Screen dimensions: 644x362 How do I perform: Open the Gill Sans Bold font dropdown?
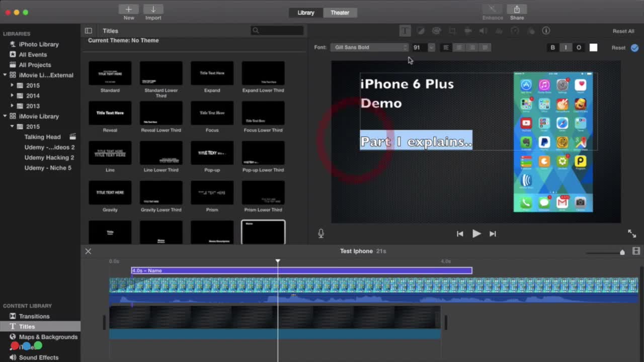click(x=369, y=47)
